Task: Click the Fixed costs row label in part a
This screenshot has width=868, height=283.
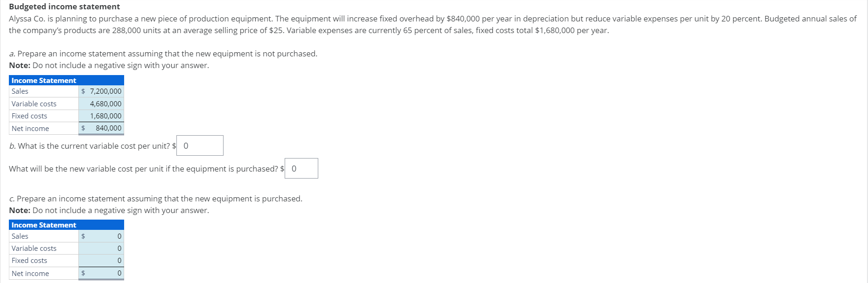Action: point(29,116)
